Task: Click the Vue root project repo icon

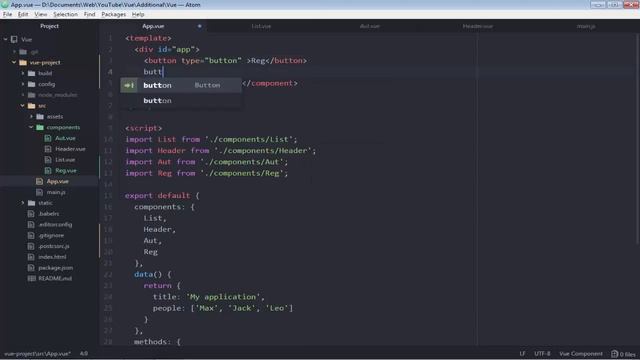Action: (x=14, y=40)
